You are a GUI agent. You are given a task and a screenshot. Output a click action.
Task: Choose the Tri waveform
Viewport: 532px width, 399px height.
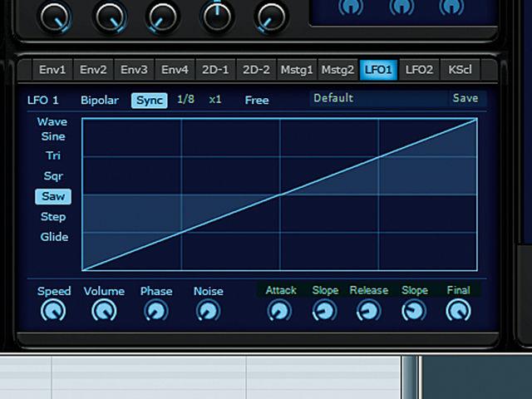click(x=53, y=155)
